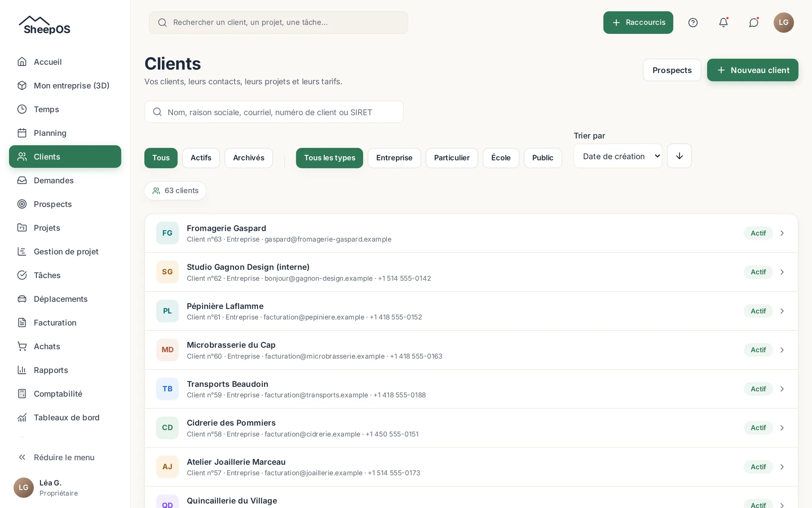The width and height of the screenshot is (812, 508).
Task: Open Déplacements car item
Action: (65, 299)
